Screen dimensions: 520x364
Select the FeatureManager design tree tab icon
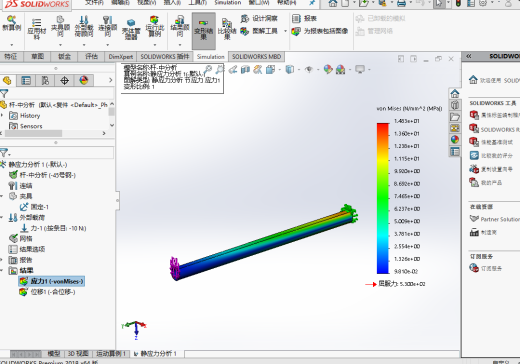[x=7, y=80]
